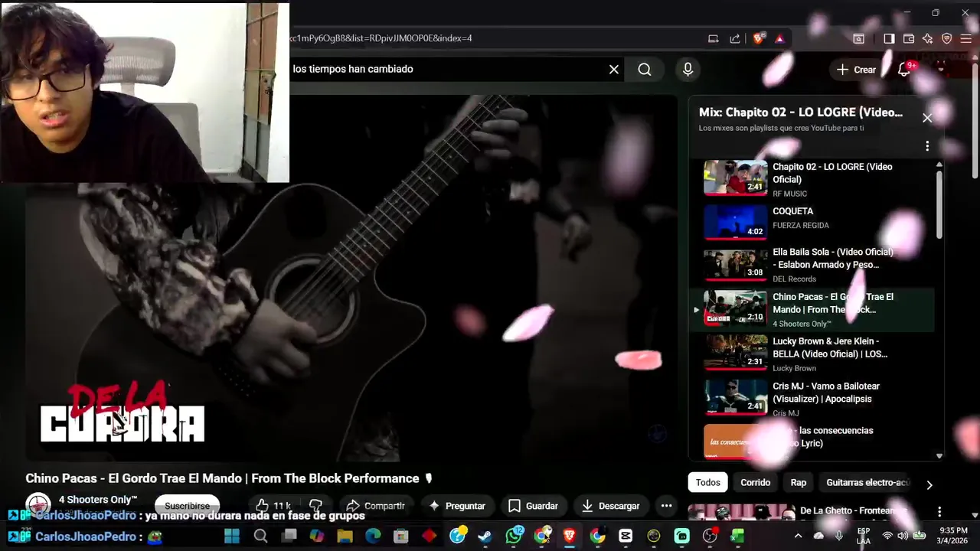This screenshot has height=551, width=980.
Task: Open OBS Studio from taskbar
Action: pos(710,536)
